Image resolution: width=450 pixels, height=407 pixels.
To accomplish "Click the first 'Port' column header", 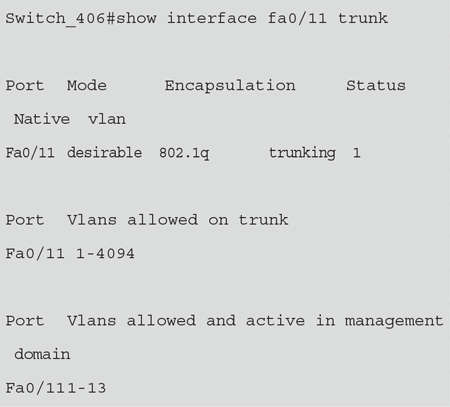I will 25,85.
